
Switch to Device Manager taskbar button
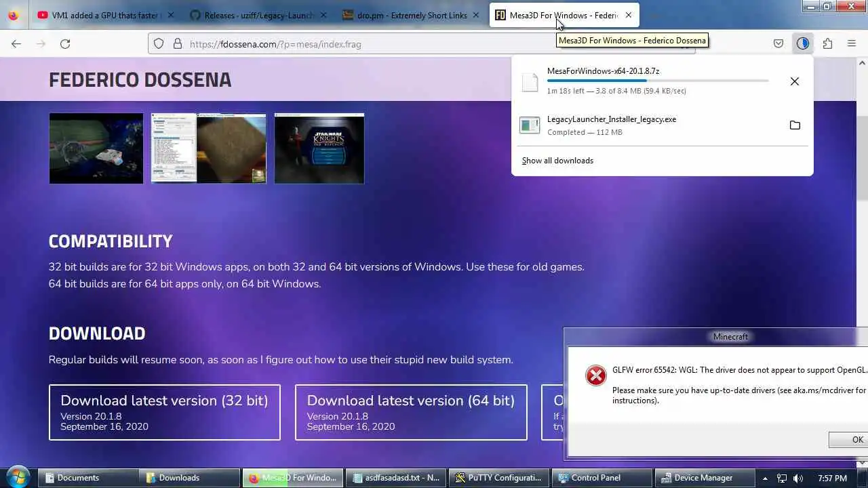[705, 478]
